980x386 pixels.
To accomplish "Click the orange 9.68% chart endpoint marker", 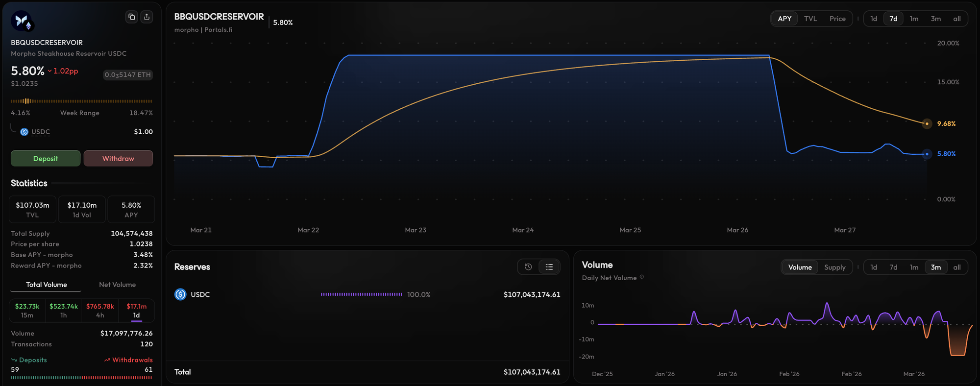I will [927, 123].
